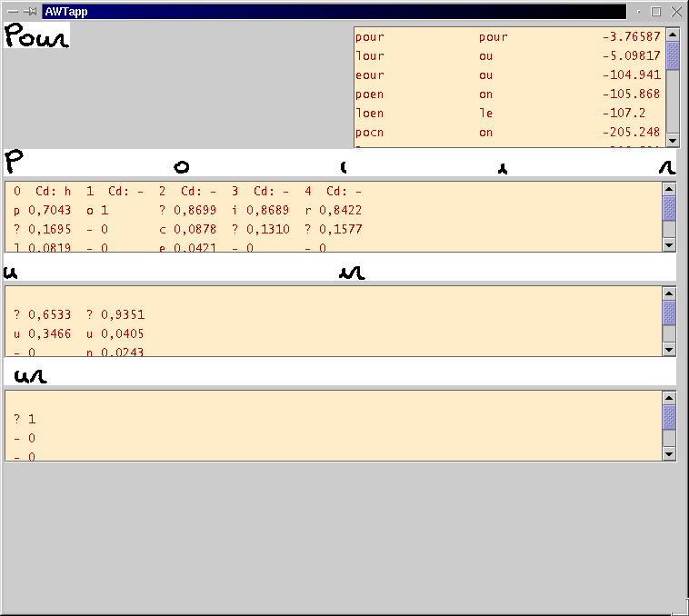This screenshot has height=616, width=689.
Task: Click the small dot minimize button in title bar
Action: (x=638, y=13)
